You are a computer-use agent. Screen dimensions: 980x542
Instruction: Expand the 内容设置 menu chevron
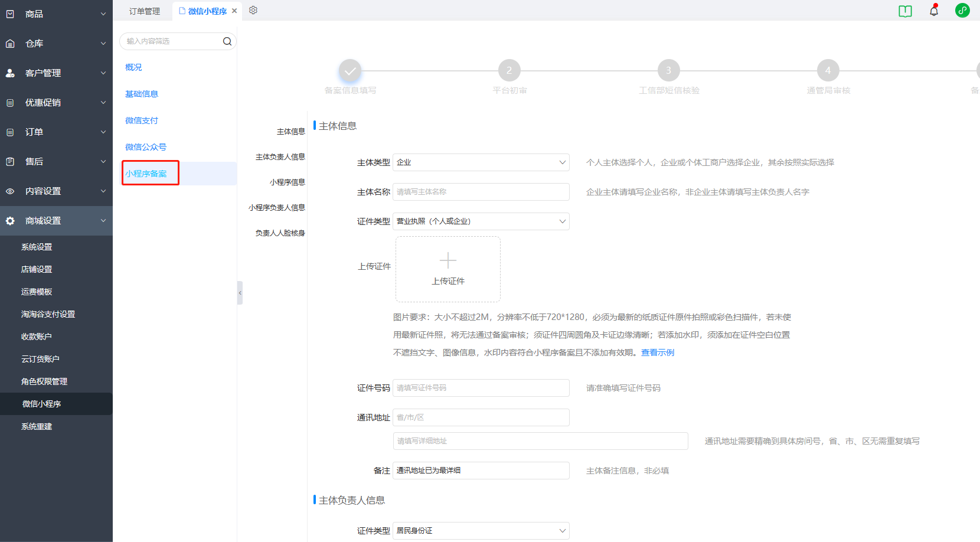pyautogui.click(x=103, y=191)
